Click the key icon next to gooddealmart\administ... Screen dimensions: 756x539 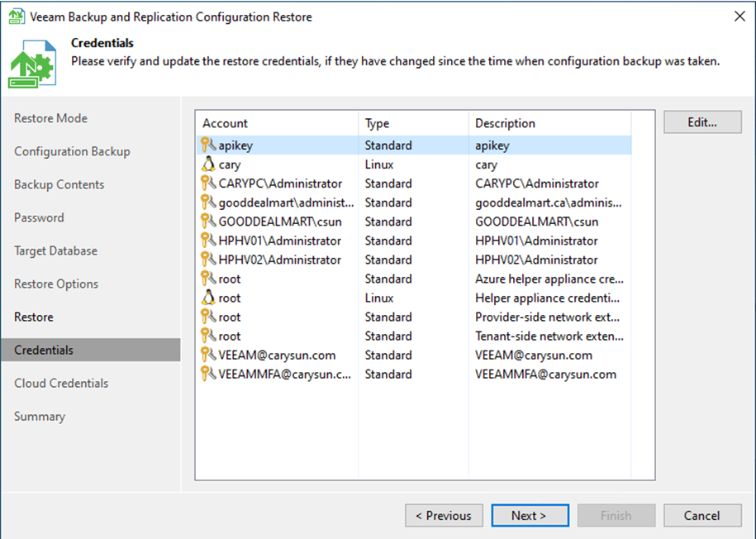click(x=208, y=203)
